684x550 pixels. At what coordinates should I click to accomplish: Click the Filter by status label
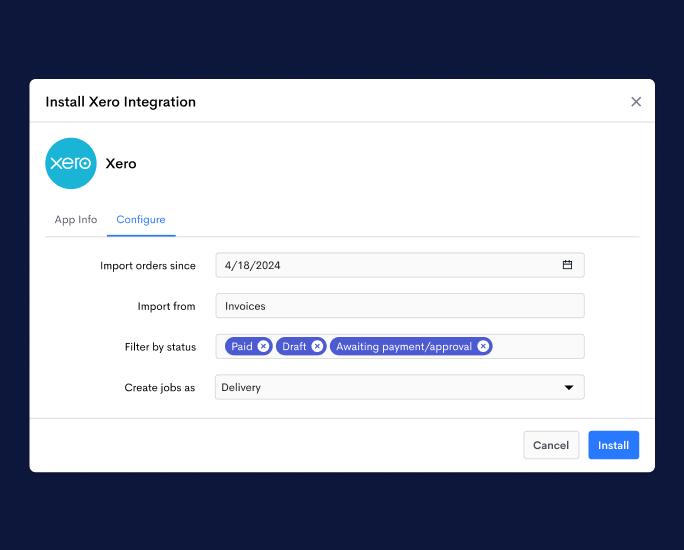click(161, 347)
